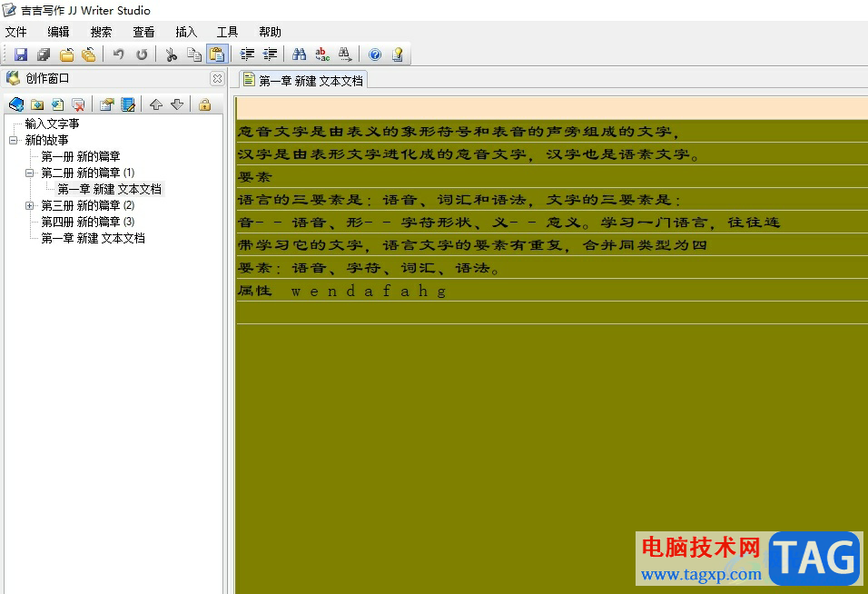Open the 插入 menu
The height and width of the screenshot is (594, 868).
[x=186, y=32]
